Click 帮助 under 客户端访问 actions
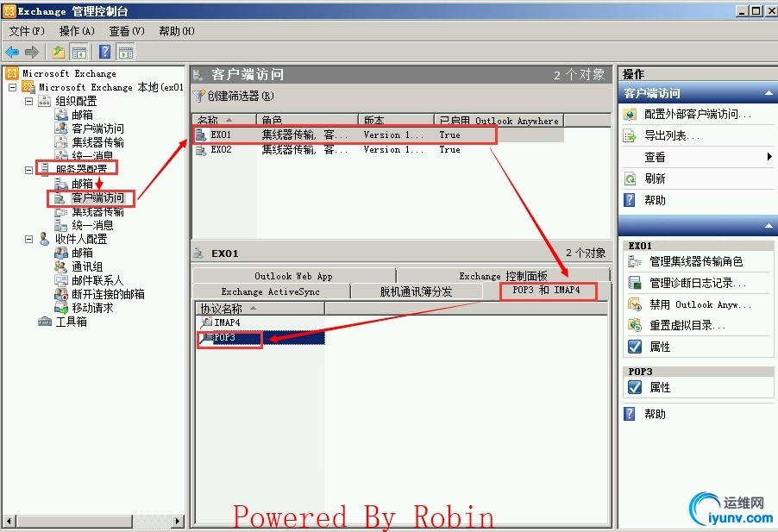The image size is (778, 532). (x=655, y=200)
